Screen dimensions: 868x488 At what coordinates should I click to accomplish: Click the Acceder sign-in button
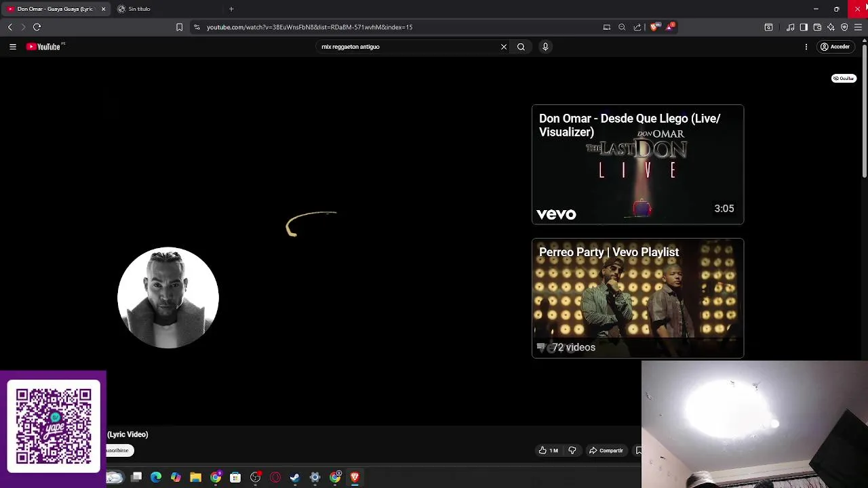click(x=835, y=47)
